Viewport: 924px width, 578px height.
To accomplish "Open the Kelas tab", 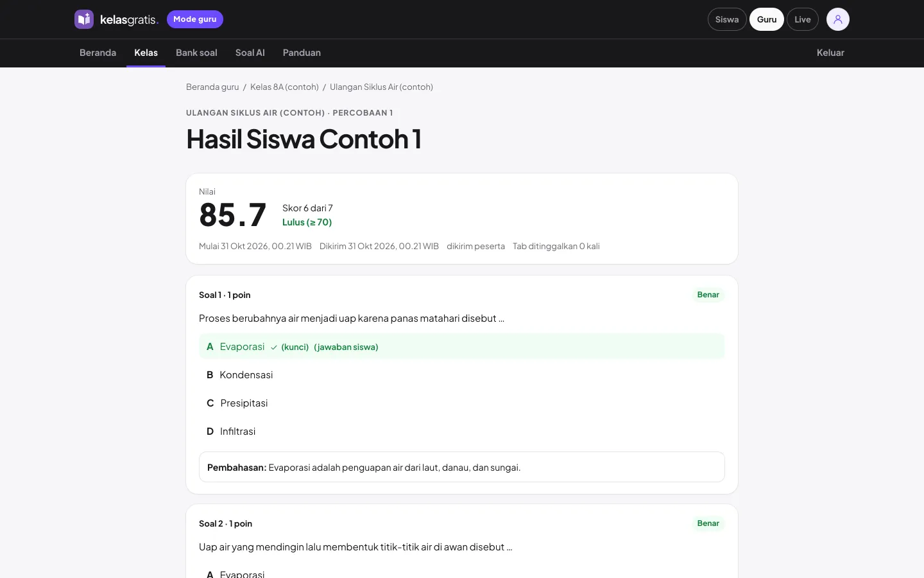I will pos(146,53).
